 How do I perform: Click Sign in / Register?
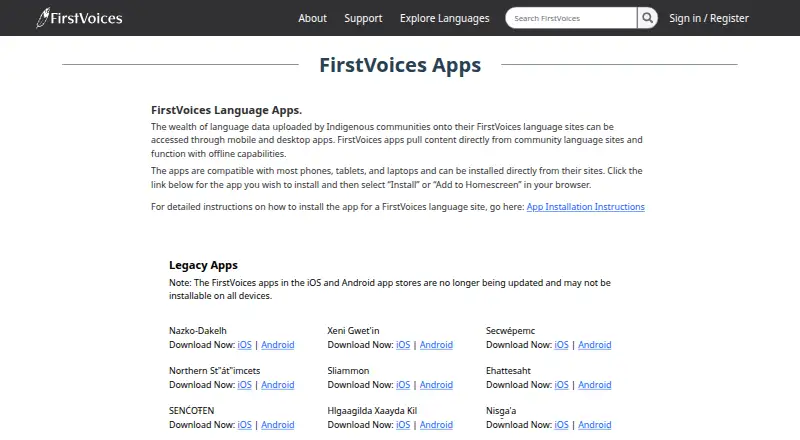[x=709, y=18]
